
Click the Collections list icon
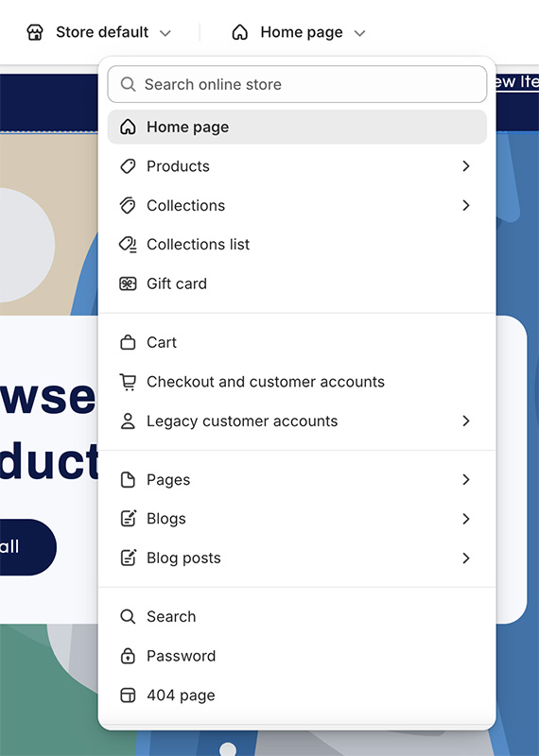point(128,245)
